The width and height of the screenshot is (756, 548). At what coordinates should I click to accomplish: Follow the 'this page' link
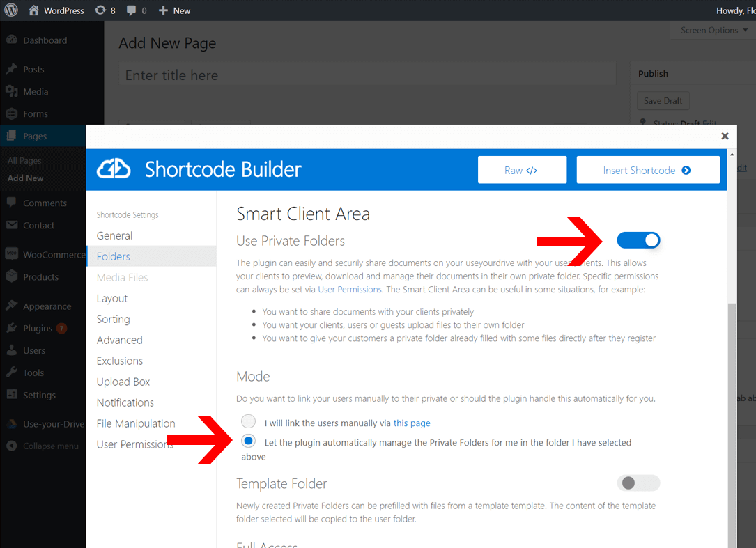(x=412, y=423)
